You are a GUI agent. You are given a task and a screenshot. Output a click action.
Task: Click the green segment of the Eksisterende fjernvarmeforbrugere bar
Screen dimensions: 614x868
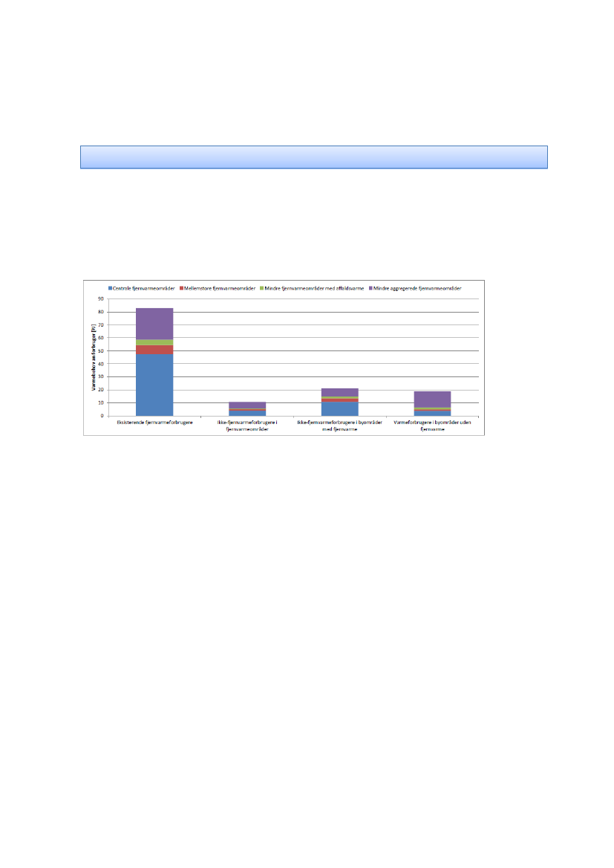154,342
